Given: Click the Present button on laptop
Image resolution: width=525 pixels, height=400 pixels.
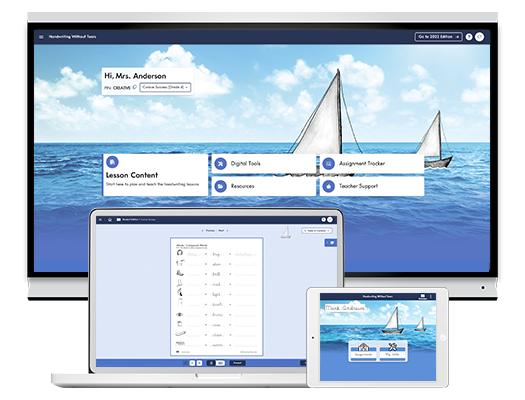Looking at the screenshot, I should point(237,363).
